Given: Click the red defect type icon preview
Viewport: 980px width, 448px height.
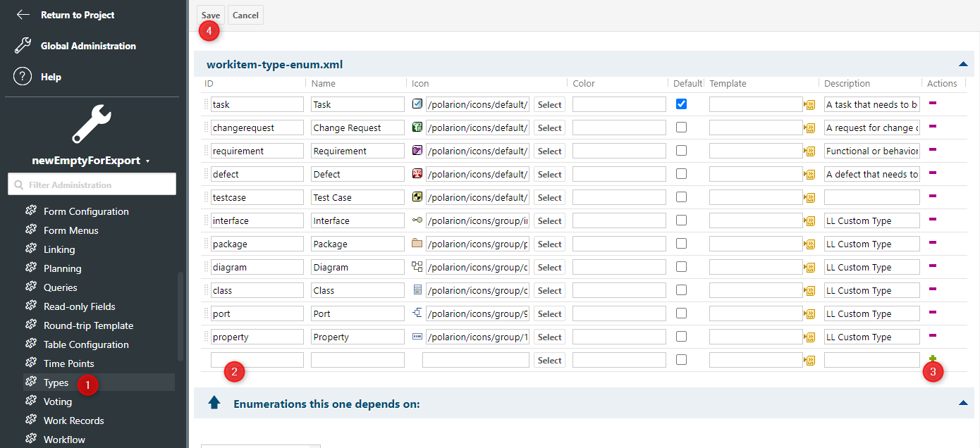Looking at the screenshot, I should click(417, 173).
